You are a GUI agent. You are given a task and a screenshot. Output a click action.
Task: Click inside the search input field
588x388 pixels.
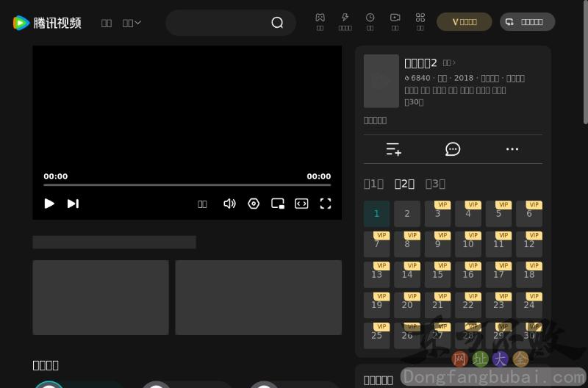point(217,23)
